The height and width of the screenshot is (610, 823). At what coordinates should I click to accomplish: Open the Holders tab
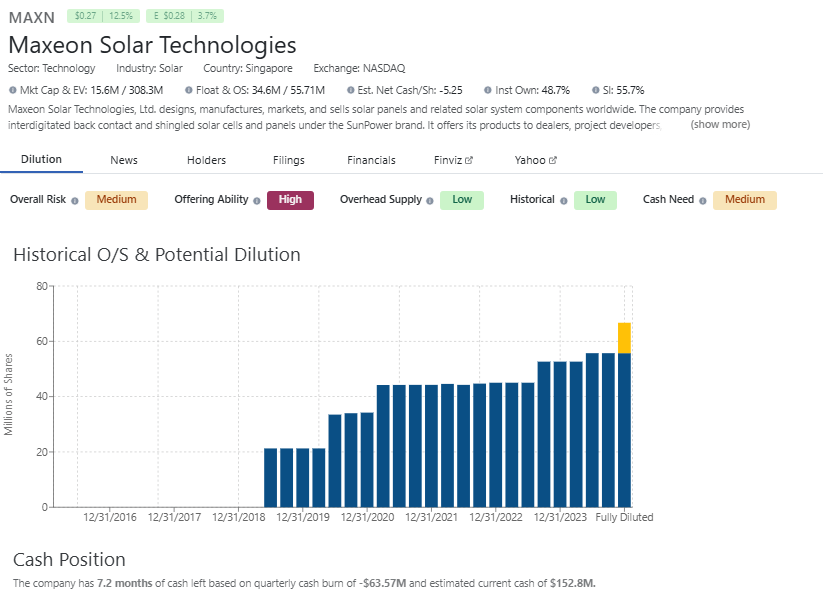click(x=206, y=160)
